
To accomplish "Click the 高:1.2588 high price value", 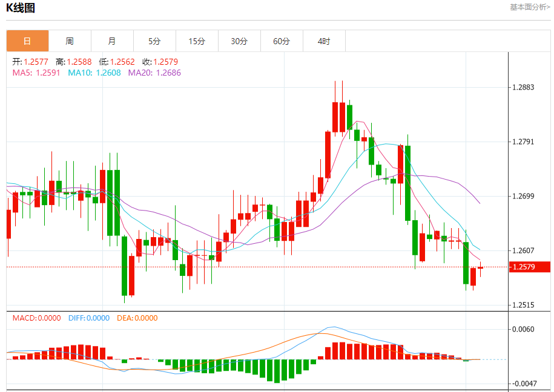I will click(x=73, y=62).
